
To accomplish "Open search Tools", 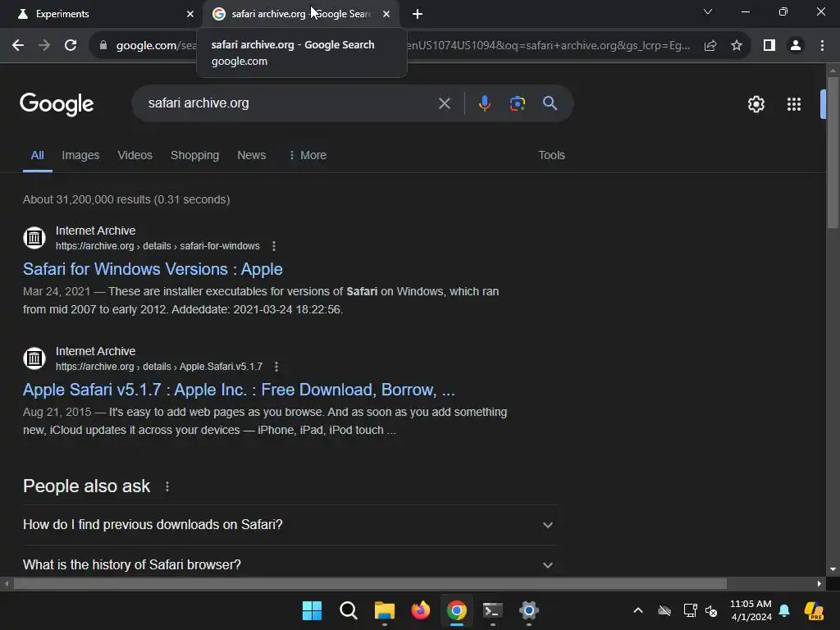I will pos(551,155).
